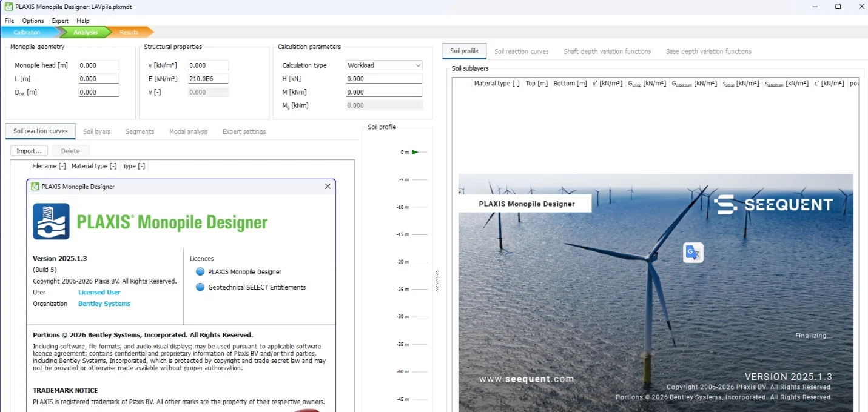Open the File menu
This screenshot has width=868, height=412.
pos(9,21)
